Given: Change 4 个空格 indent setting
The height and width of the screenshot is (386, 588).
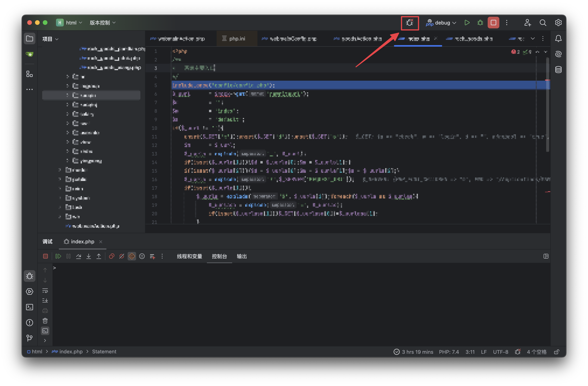Looking at the screenshot, I should click(537, 352).
